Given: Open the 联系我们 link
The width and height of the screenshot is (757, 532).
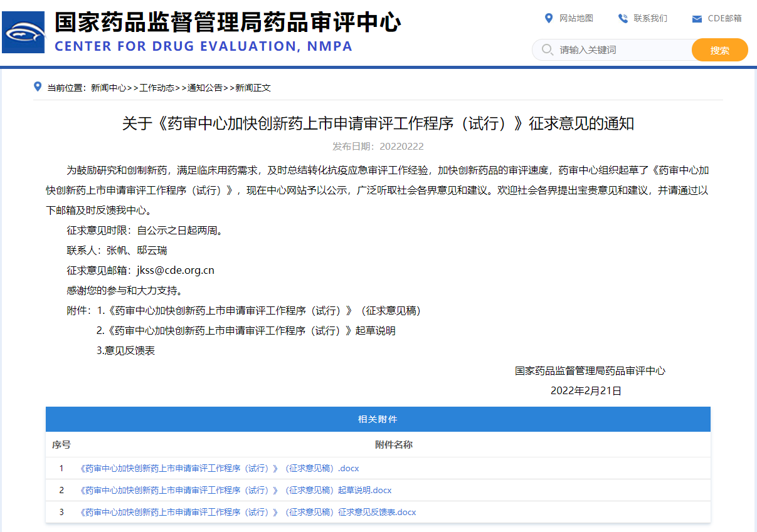Looking at the screenshot, I should tap(650, 18).
